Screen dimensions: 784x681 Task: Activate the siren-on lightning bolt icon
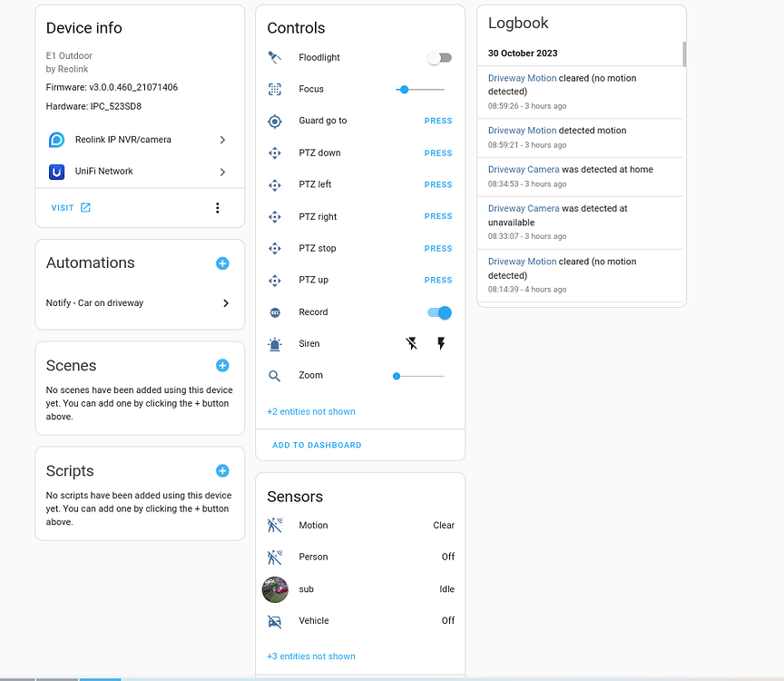click(x=440, y=343)
